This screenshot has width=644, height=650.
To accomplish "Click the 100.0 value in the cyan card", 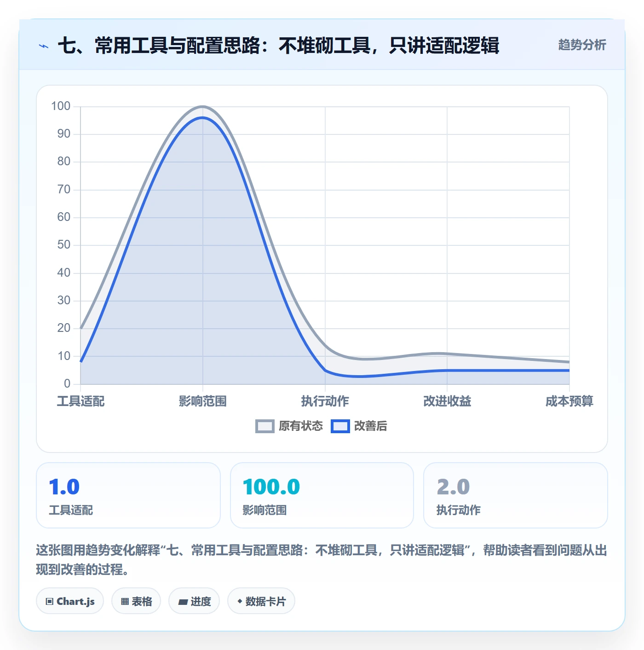I will click(271, 487).
